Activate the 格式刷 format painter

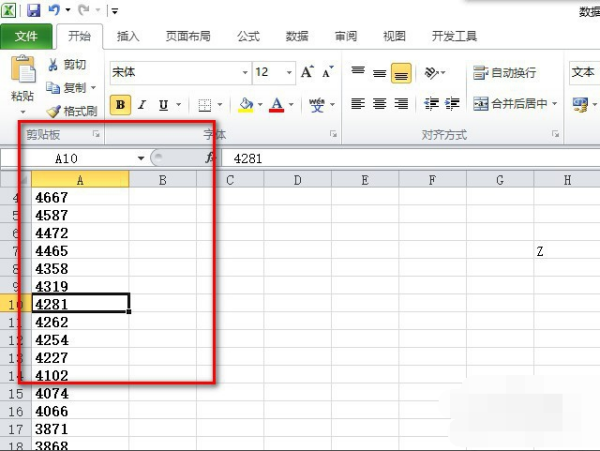(x=72, y=111)
